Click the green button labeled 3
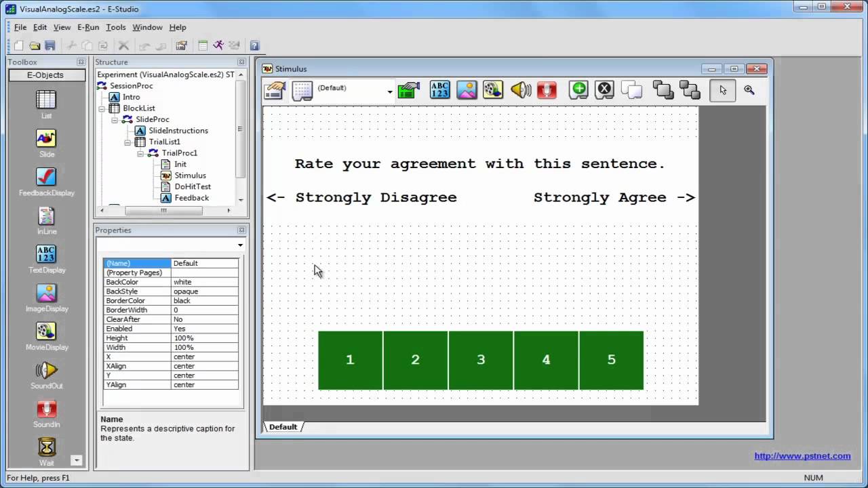868x488 pixels. (x=481, y=360)
